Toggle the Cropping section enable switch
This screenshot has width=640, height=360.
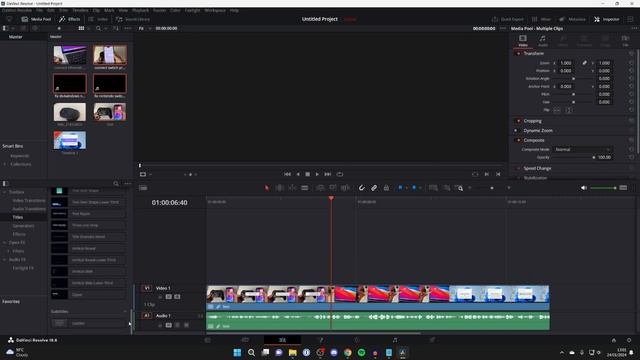pos(518,121)
